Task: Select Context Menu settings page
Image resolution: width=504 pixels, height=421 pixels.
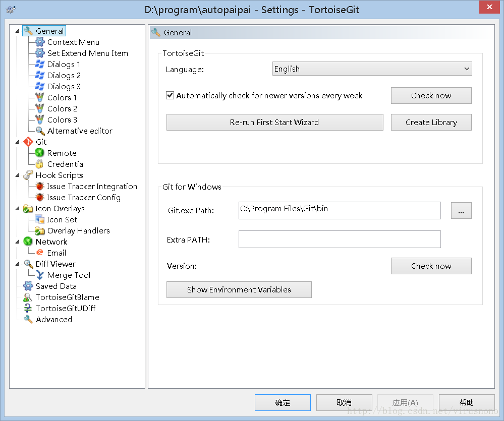Action: tap(73, 42)
